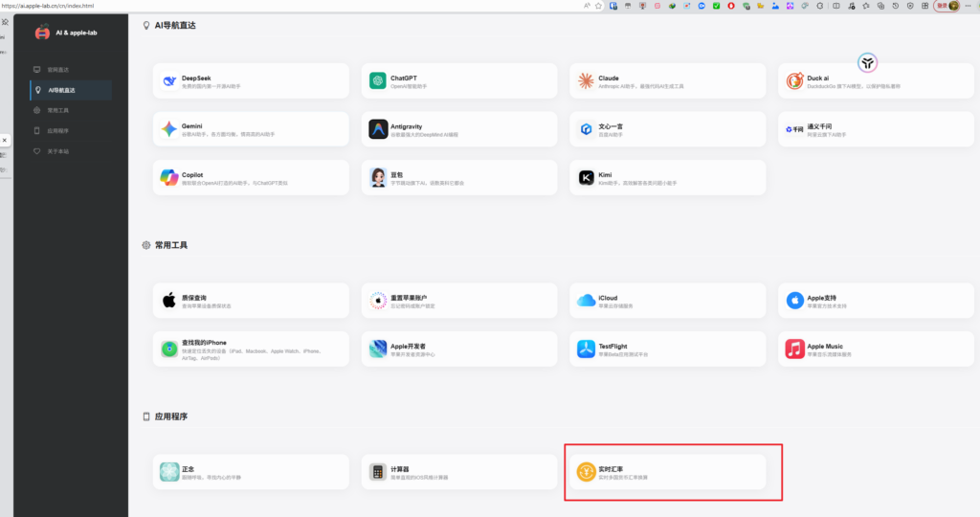
Task: Click the Gemini sparkle icon
Action: 169,129
